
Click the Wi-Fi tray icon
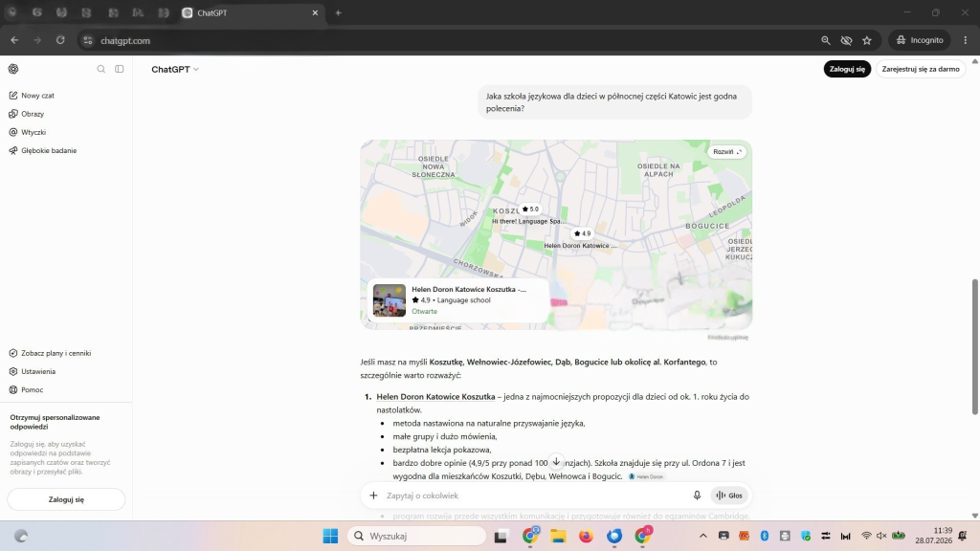point(866,536)
